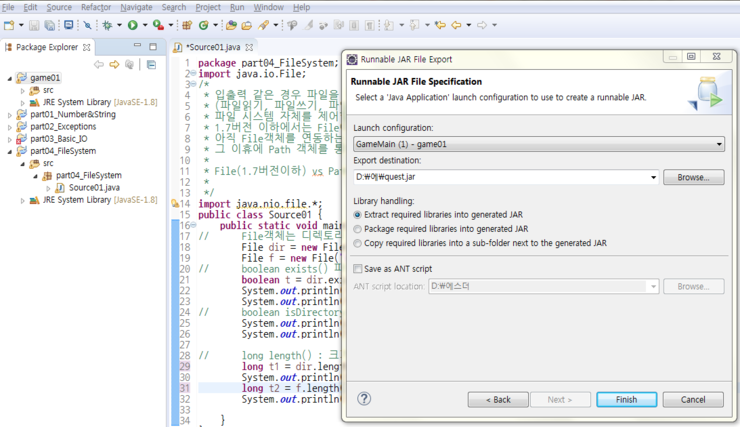Image resolution: width=740 pixels, height=427 pixels.
Task: Click the green Run button icon
Action: click(x=133, y=25)
